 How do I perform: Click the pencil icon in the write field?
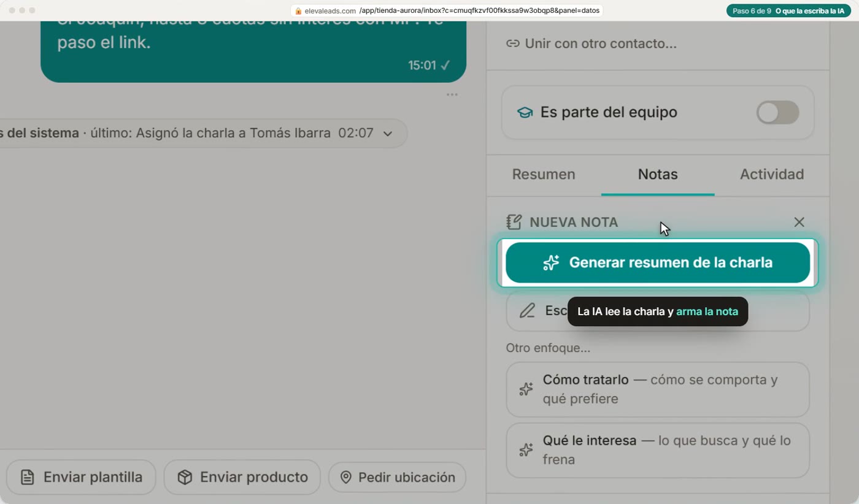point(527,311)
